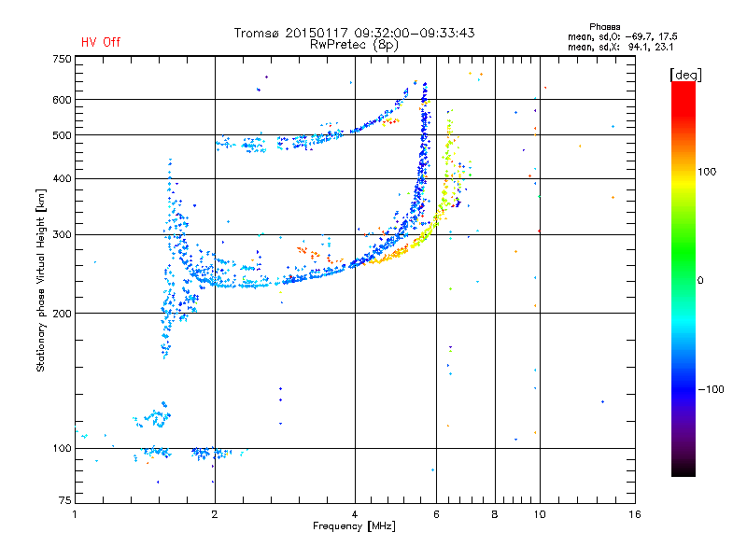Click colorbar tick label '100'

point(707,172)
